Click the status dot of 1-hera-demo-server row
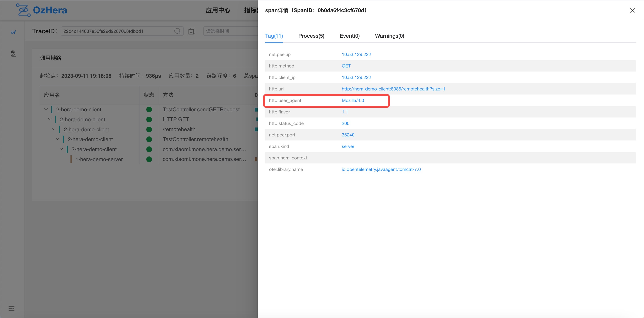The width and height of the screenshot is (644, 318). (149, 159)
